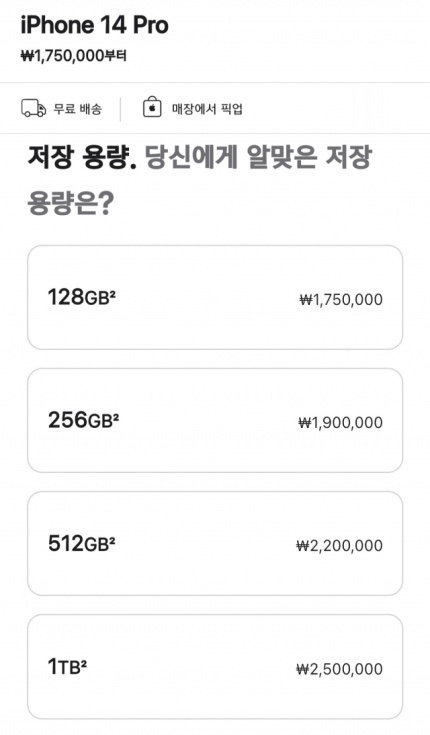Click the ₩1,750,000 price in 128GB card
The width and height of the screenshot is (430, 735).
coord(341,299)
